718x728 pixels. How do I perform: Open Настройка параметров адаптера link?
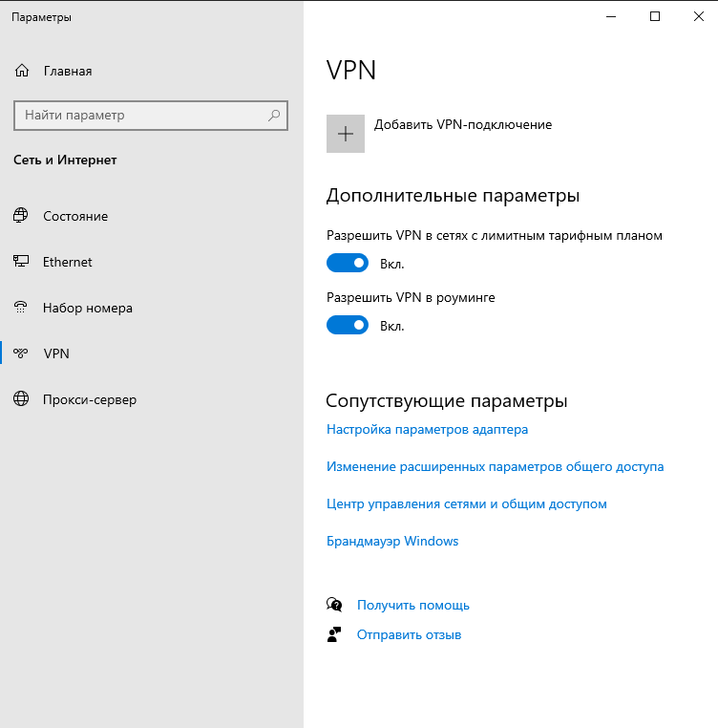[x=427, y=430]
